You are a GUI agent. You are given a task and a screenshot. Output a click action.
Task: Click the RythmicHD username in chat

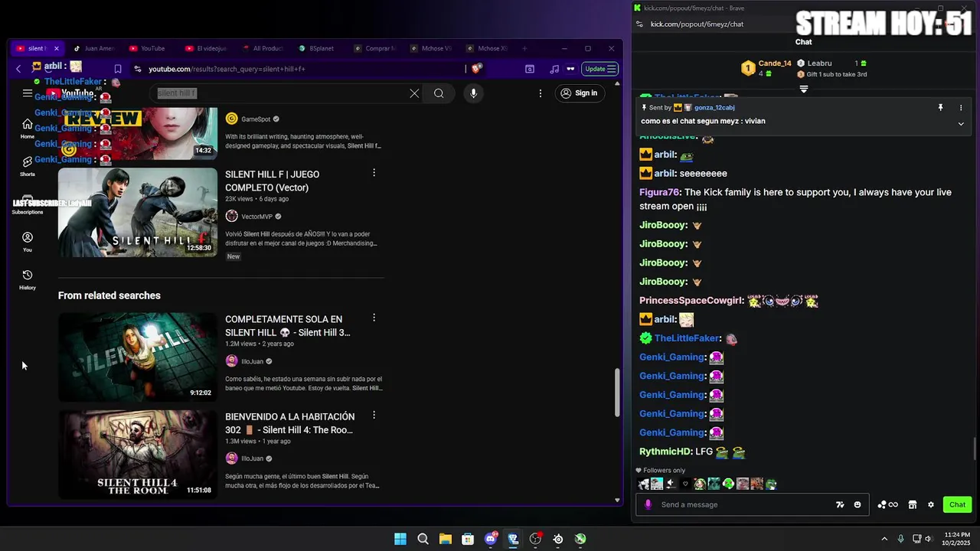tap(665, 452)
